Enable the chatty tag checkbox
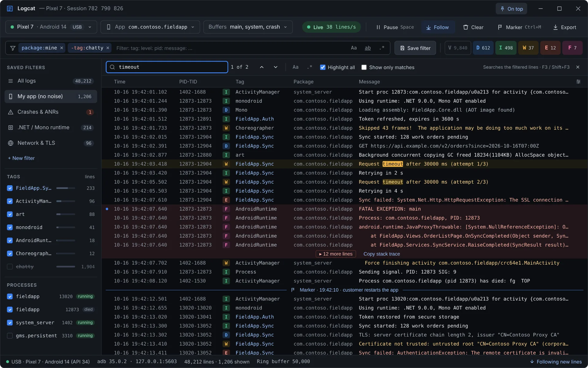The image size is (588, 368). pyautogui.click(x=10, y=266)
